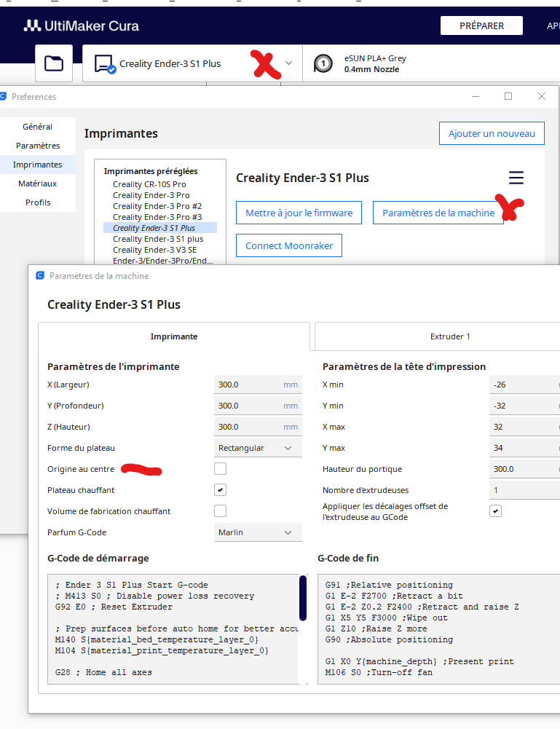Click the Hauteur du portique field
The image size is (560, 729).
tap(524, 469)
